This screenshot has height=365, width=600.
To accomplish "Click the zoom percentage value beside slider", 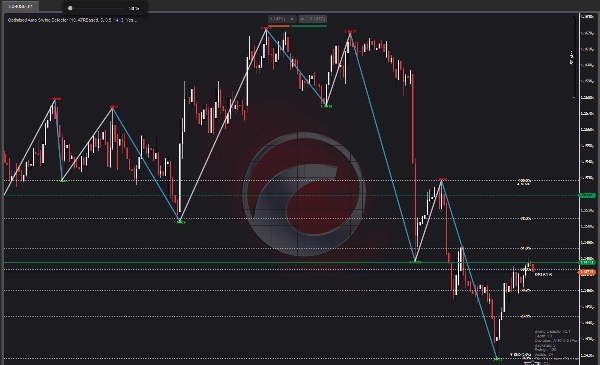I will (134, 8).
